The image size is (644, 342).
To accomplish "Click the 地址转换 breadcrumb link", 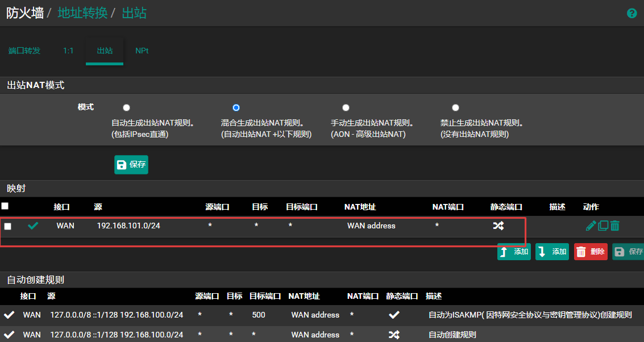I will 82,13.
